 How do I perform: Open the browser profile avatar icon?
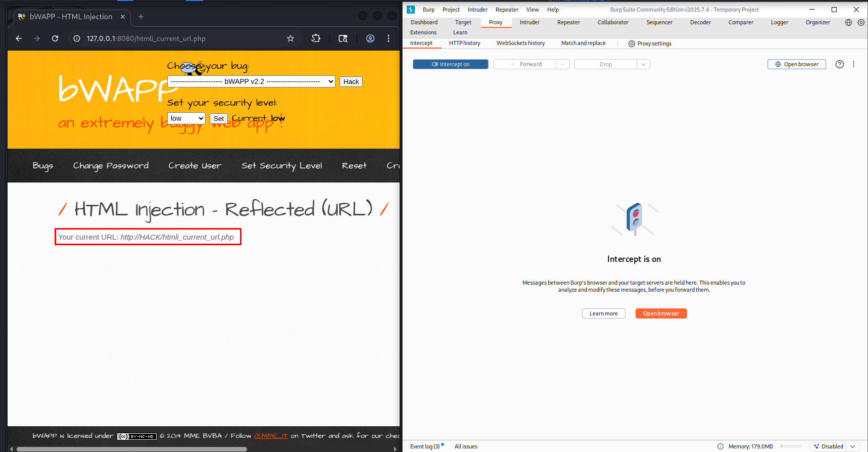click(370, 38)
